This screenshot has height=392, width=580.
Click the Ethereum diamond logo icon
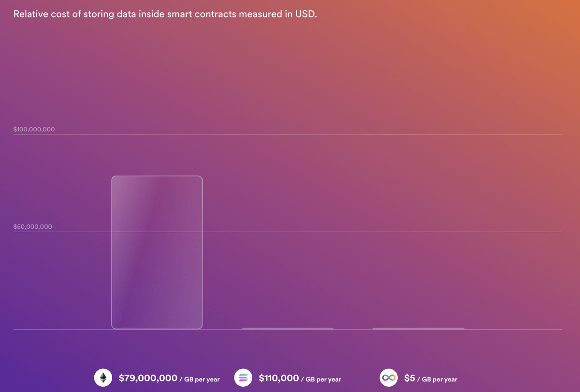click(x=103, y=378)
